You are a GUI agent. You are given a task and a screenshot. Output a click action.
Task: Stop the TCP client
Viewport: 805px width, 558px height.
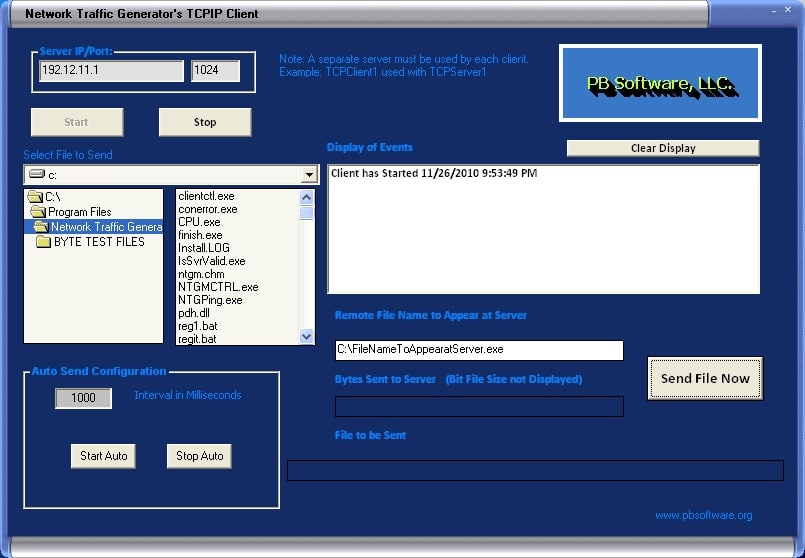coord(205,122)
